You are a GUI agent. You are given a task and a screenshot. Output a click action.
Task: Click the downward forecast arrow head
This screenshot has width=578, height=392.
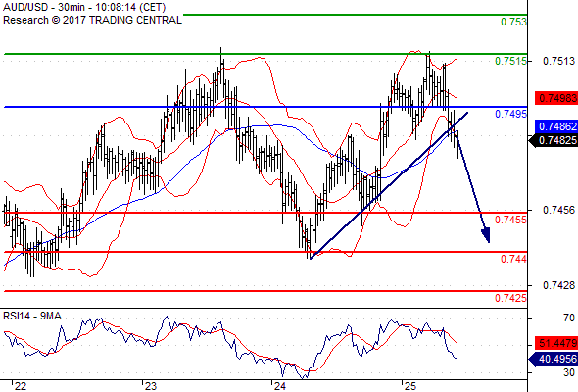tap(486, 235)
